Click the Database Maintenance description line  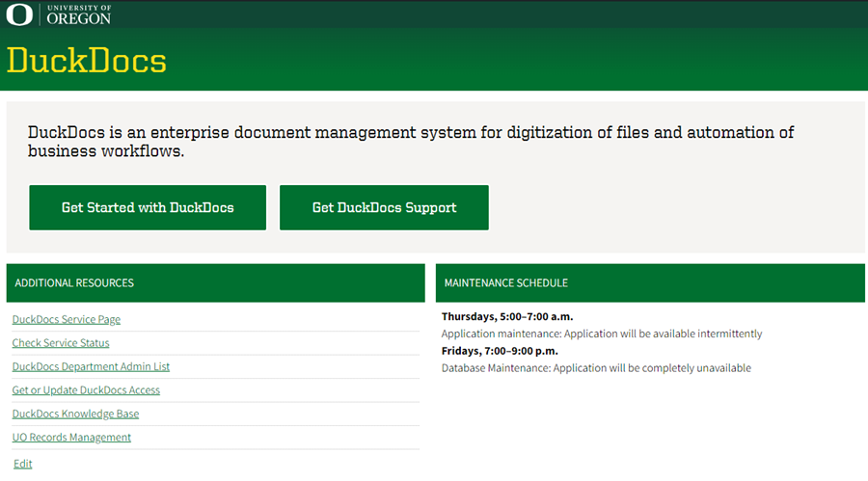[x=596, y=368]
